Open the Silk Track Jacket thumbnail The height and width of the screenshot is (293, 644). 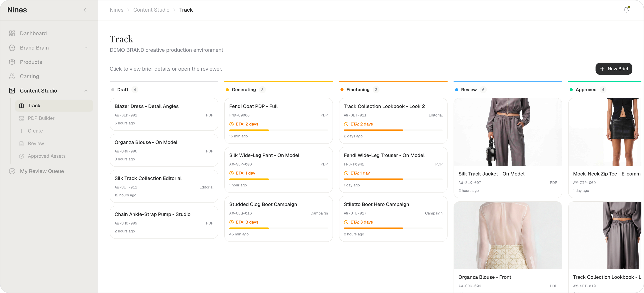pyautogui.click(x=507, y=132)
